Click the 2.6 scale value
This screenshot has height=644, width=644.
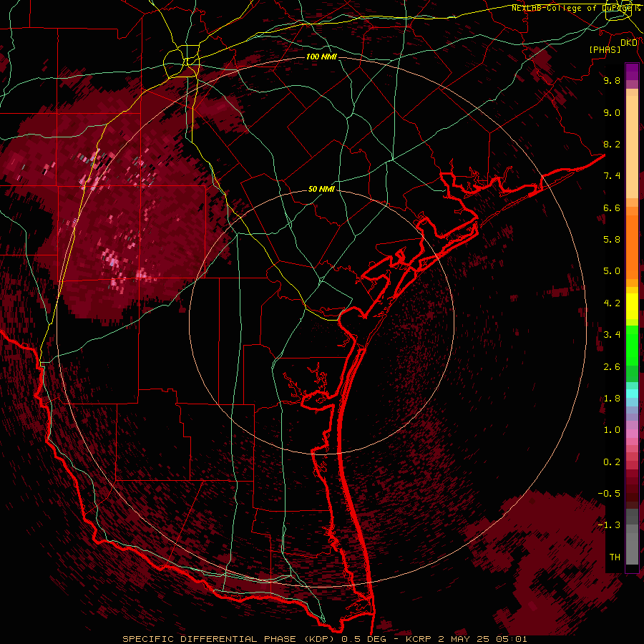[x=612, y=367]
